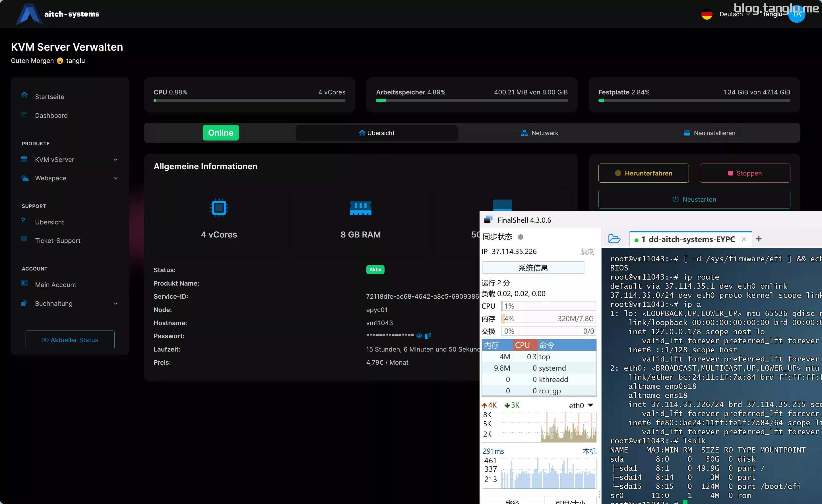
Task: Open the FinalShell connection folder icon
Action: 614,239
